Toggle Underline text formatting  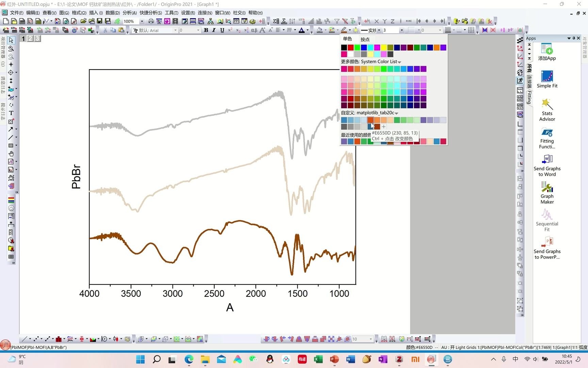[x=222, y=30]
